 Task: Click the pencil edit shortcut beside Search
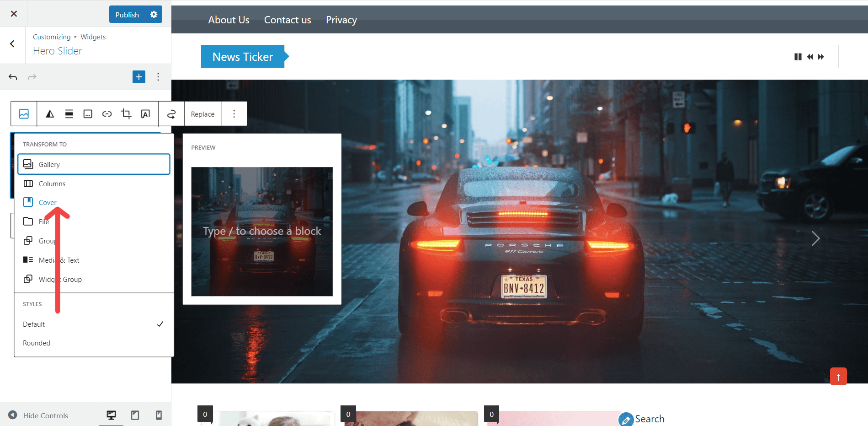click(x=626, y=420)
